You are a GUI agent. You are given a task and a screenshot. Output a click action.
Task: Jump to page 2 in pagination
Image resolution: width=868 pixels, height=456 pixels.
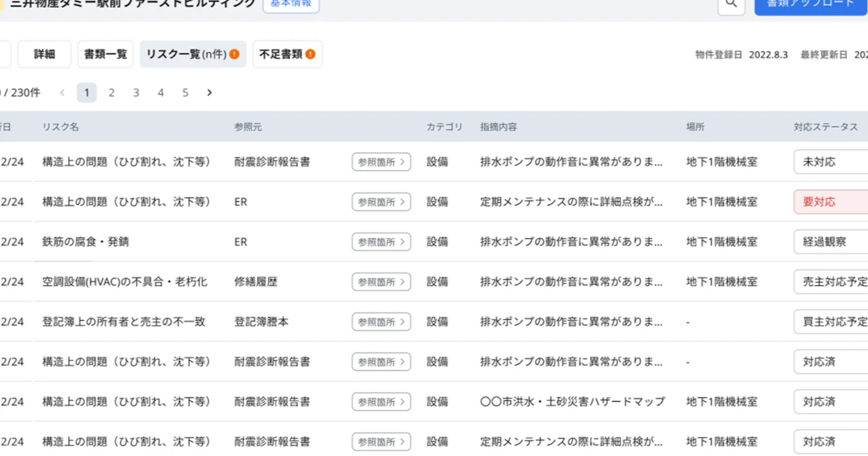click(111, 93)
